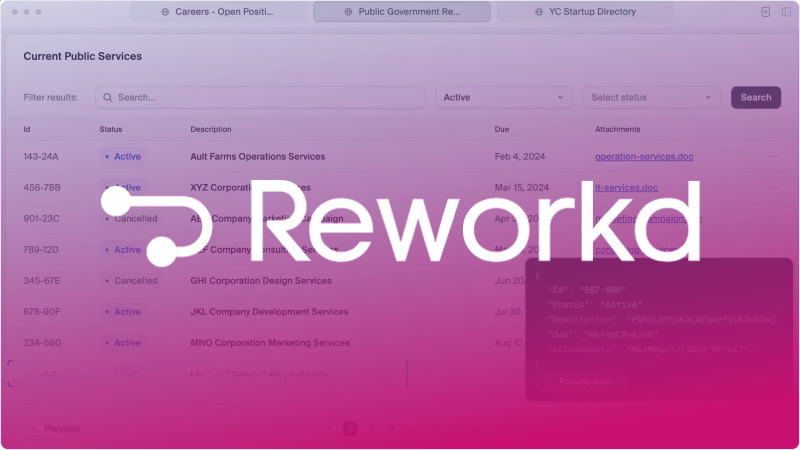Click the new tab plus icon
The width and height of the screenshot is (800, 450).
click(765, 12)
